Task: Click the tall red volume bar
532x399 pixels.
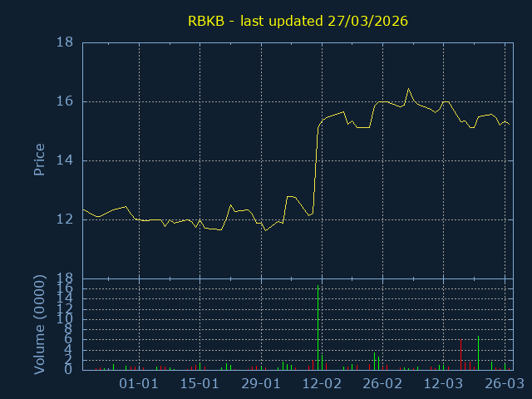Action: click(461, 354)
